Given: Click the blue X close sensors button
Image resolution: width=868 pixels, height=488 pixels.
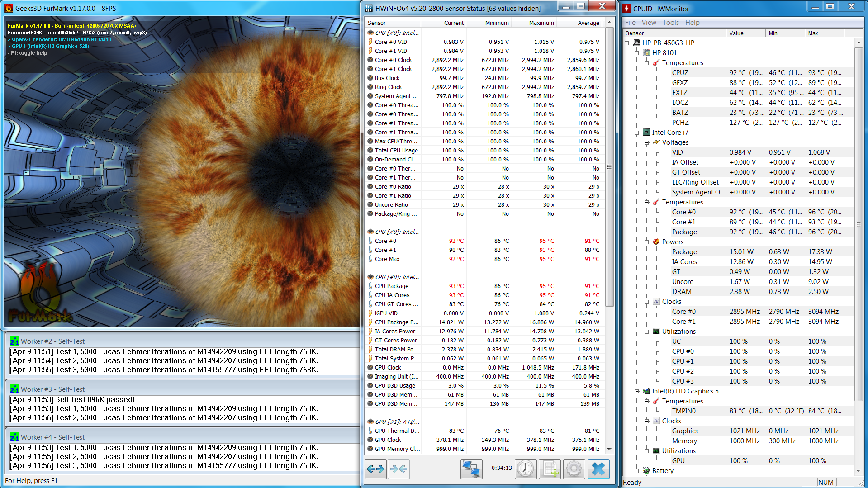Looking at the screenshot, I should [x=598, y=469].
